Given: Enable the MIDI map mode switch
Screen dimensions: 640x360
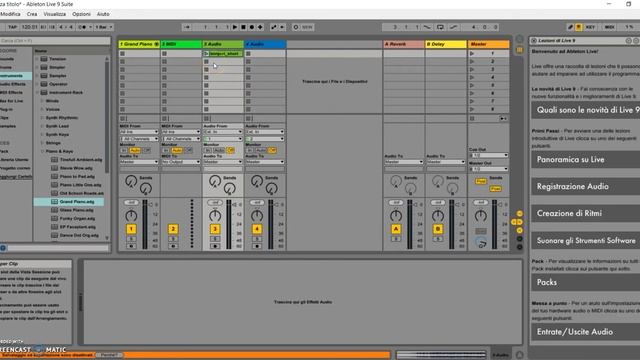Looking at the screenshot, I should [x=609, y=27].
